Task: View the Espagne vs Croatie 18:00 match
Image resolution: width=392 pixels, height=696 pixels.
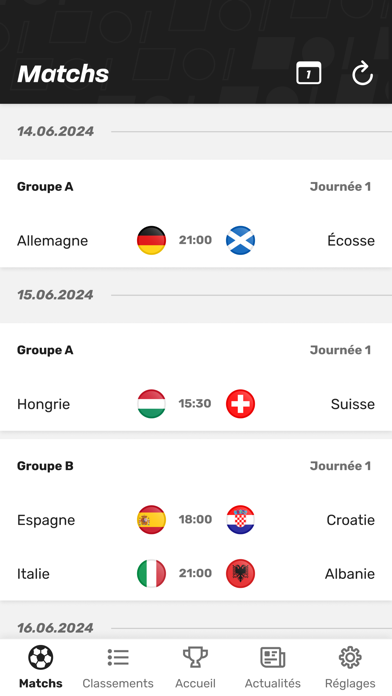Action: point(196,519)
